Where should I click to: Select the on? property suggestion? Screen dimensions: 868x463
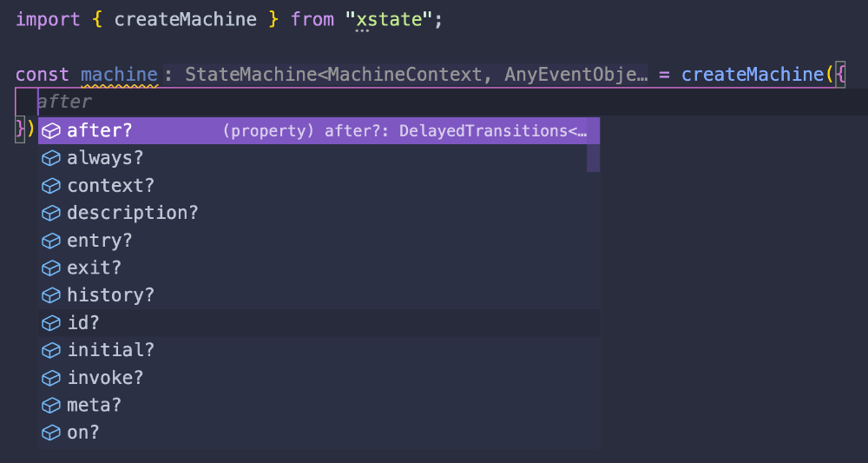(83, 432)
